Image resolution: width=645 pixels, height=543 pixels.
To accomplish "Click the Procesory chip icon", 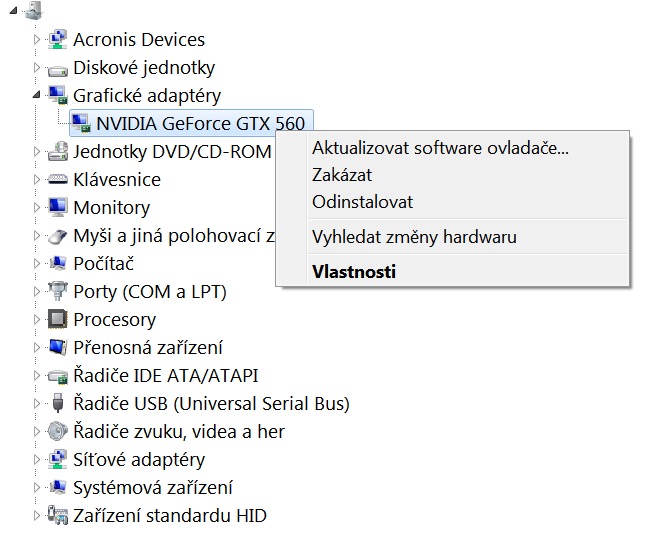I will pyautogui.click(x=58, y=320).
